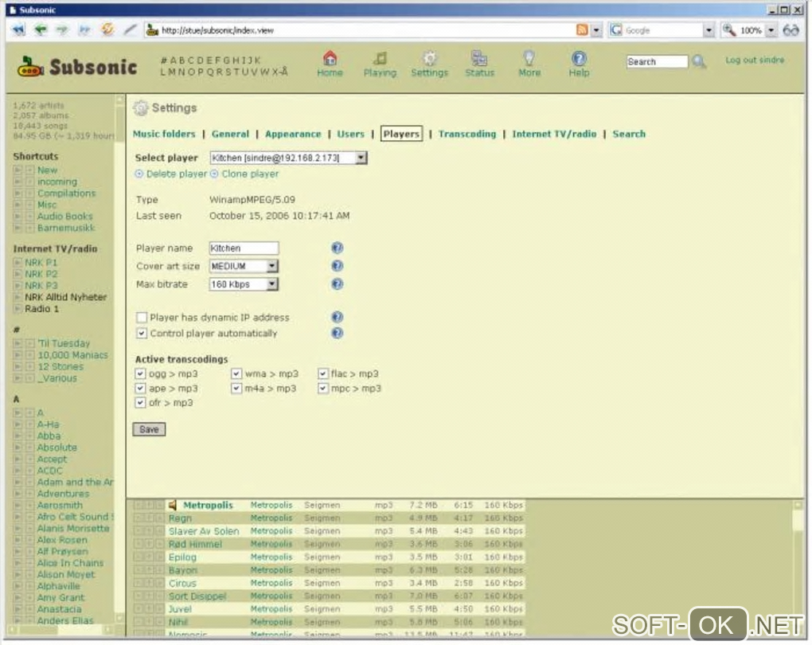Click the browser forward arrow icon
The width and height of the screenshot is (812, 645).
click(x=62, y=30)
